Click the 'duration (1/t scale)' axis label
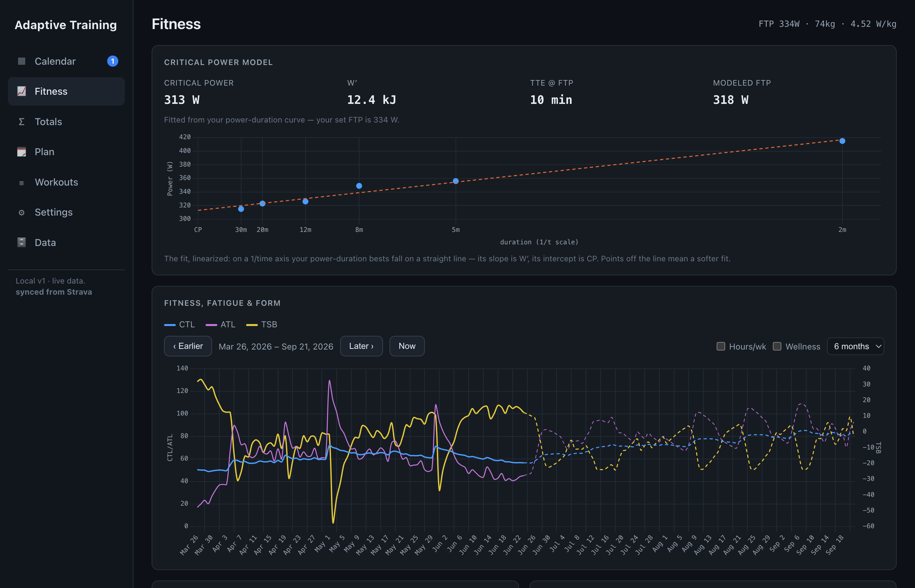The width and height of the screenshot is (915, 588). pyautogui.click(x=539, y=242)
